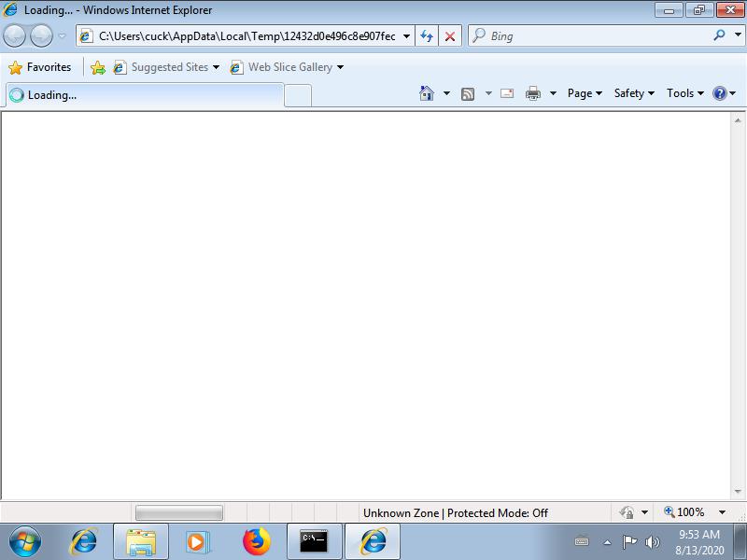Stop loading with the red X icon

tap(450, 36)
